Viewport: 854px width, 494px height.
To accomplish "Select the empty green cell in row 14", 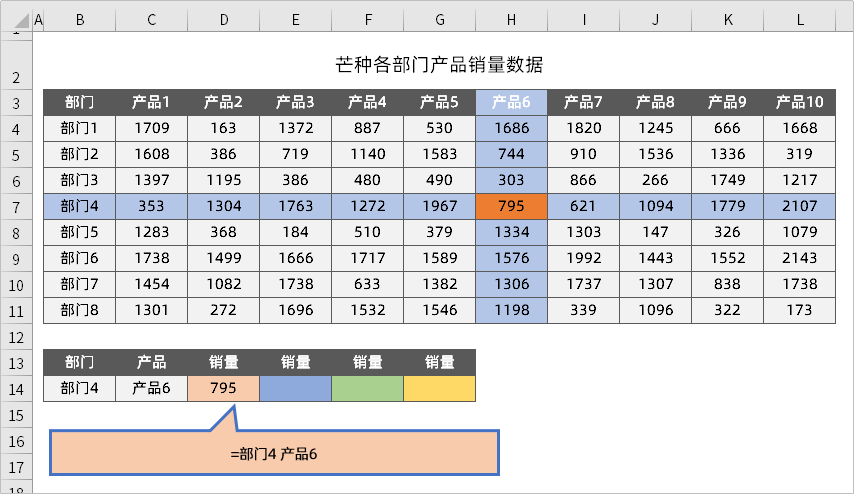I will click(x=367, y=388).
